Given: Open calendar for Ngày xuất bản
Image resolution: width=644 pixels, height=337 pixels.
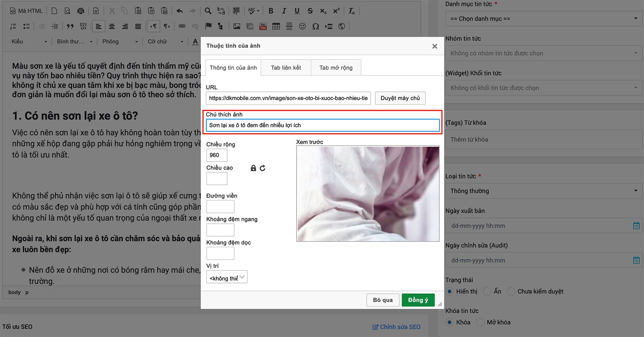Looking at the screenshot, I should [636, 226].
